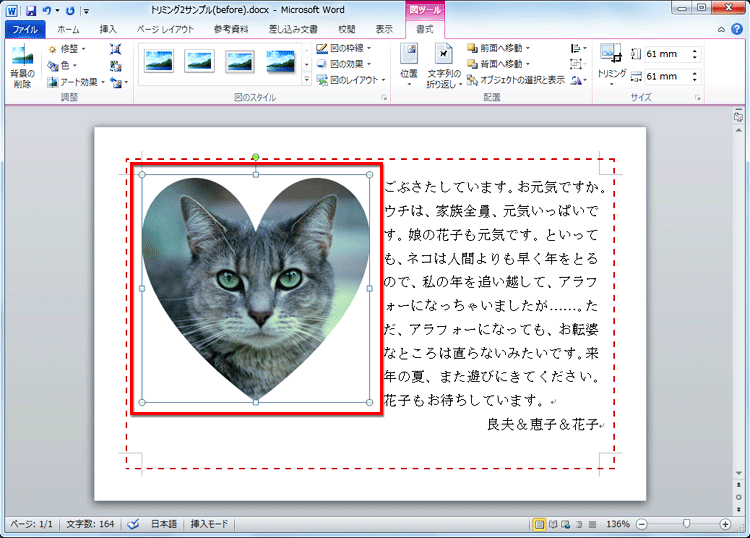Viewport: 750px width, 538px height.
Task: Click page number indicator ページ: 1/1
Action: tap(32, 524)
